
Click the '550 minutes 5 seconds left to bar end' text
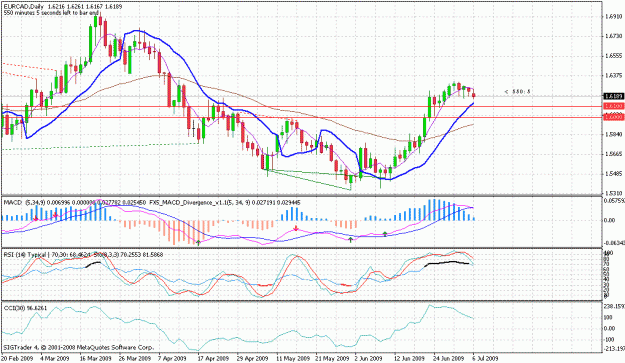point(51,13)
